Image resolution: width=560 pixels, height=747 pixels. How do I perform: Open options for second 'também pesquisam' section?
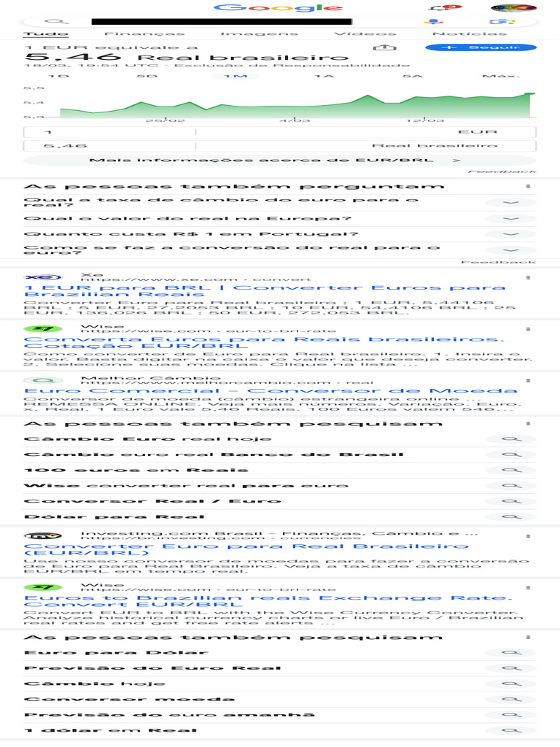pos(528,637)
